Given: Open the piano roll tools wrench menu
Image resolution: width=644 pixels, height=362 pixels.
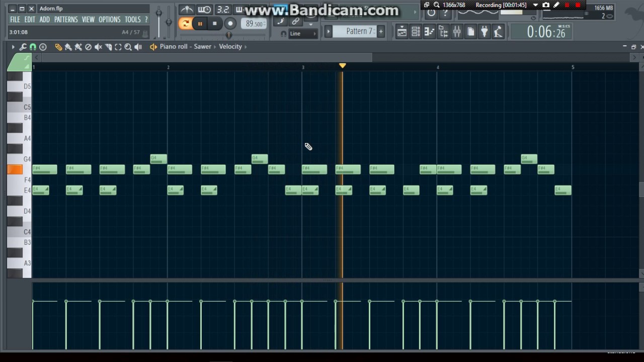Looking at the screenshot, I should (x=23, y=47).
